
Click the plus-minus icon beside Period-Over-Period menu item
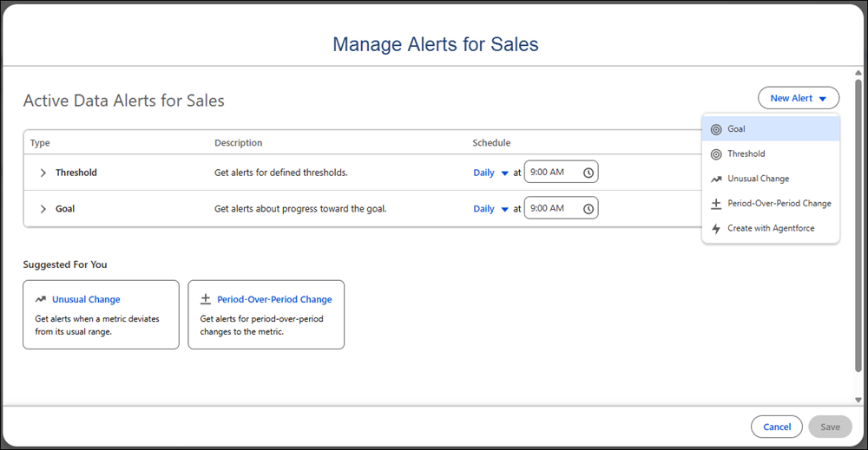(x=716, y=204)
